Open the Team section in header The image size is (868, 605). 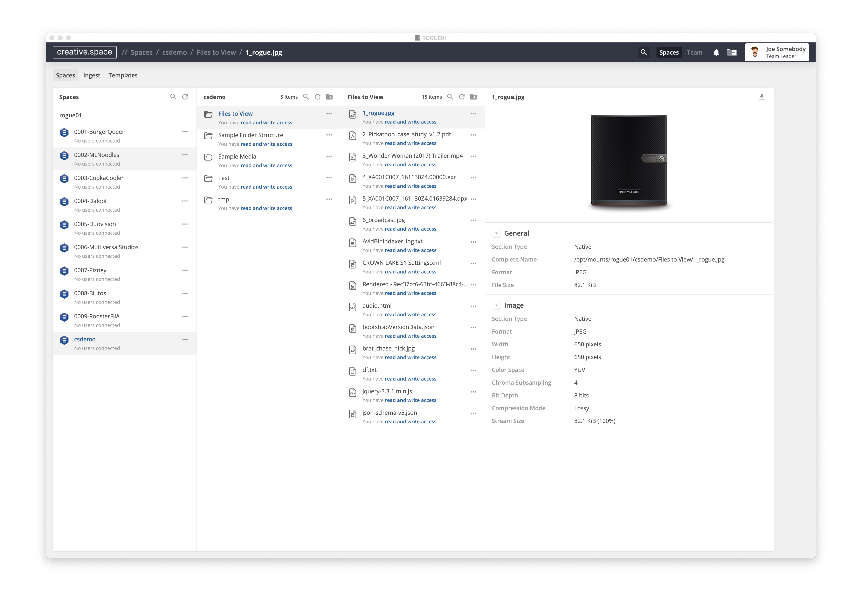694,53
